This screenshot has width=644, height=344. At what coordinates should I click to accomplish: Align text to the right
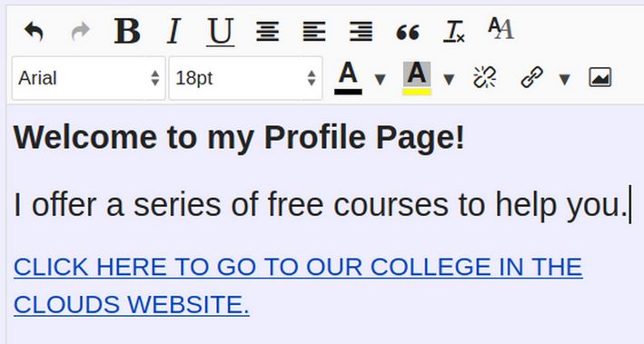click(x=361, y=32)
